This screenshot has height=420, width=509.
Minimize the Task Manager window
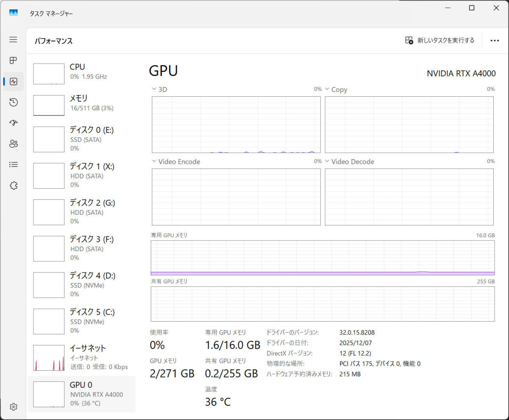(447, 8)
